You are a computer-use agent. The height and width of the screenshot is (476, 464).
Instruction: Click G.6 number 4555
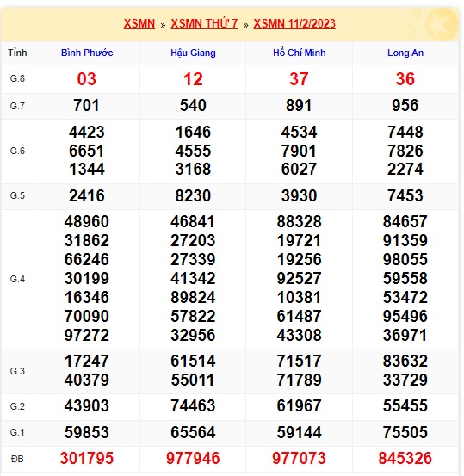pos(193,151)
